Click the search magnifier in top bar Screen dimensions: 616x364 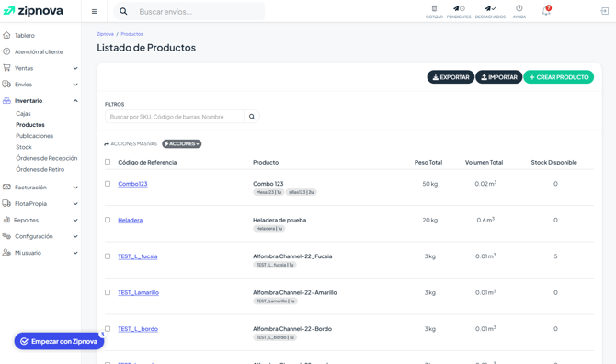(123, 11)
